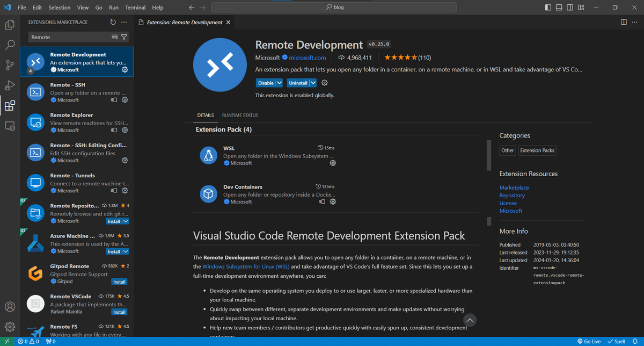Screen dimensions: 644x346
Task: Open the Repository link under Extension Resources
Action: tap(512, 196)
